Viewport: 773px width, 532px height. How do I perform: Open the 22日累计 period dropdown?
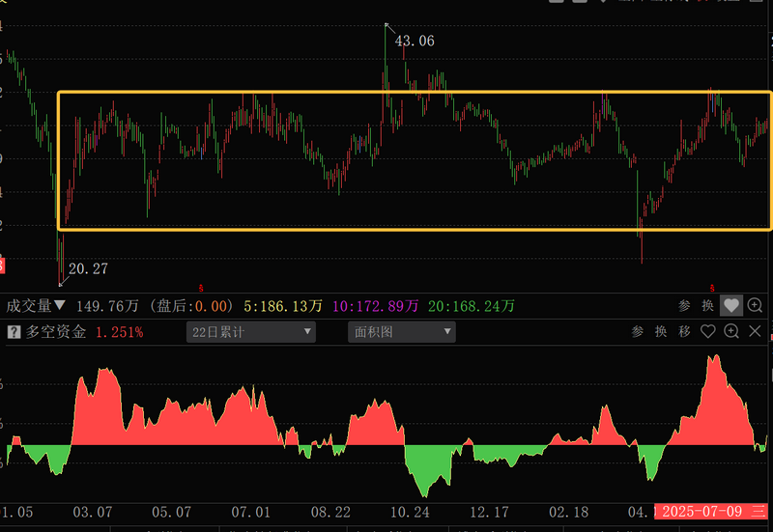pyautogui.click(x=251, y=332)
